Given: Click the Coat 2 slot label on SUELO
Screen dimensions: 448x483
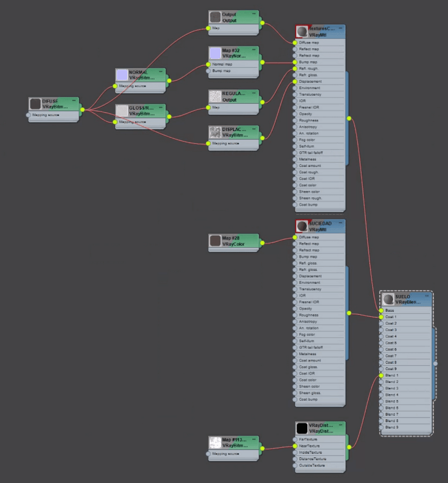Looking at the screenshot, I should pyautogui.click(x=391, y=323).
